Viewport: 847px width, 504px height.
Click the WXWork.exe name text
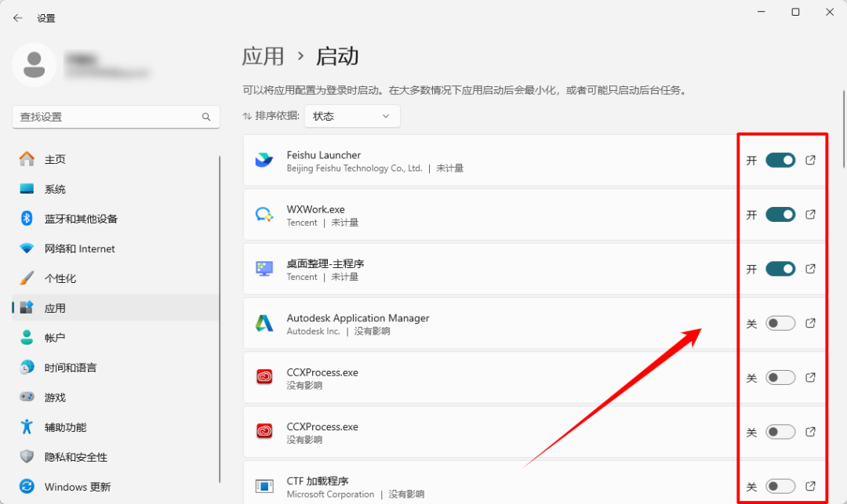tap(315, 209)
